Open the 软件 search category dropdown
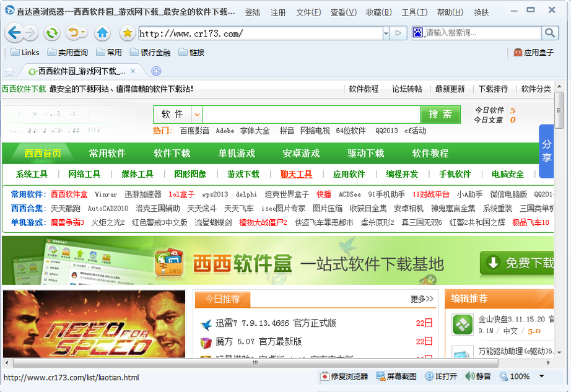The image size is (571, 392). (x=197, y=115)
